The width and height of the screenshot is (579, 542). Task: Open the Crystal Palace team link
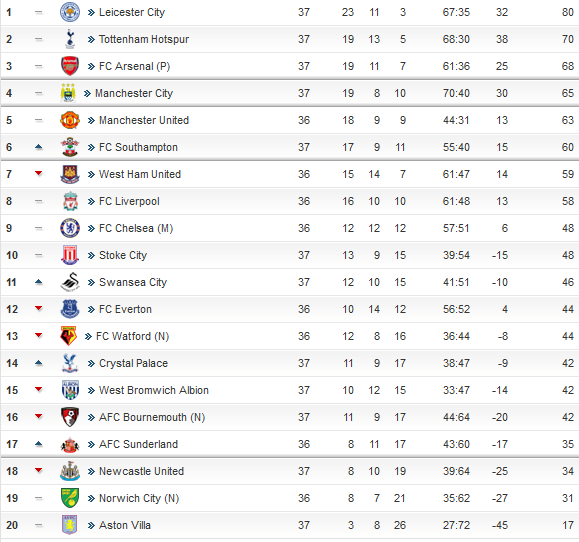133,363
